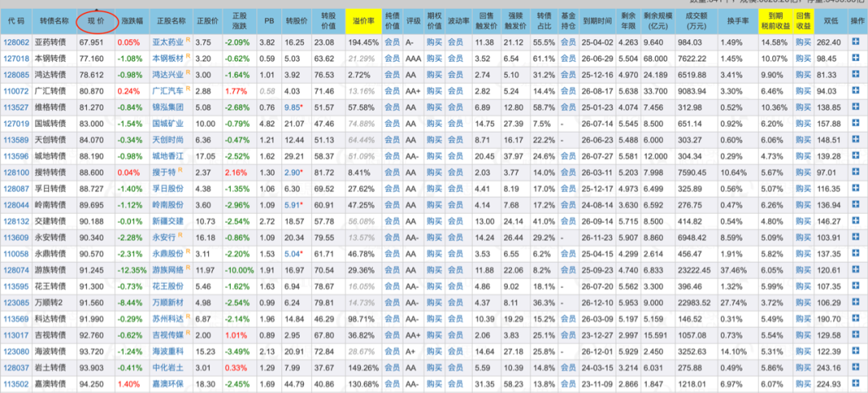Viewport: 868px width, 393px height.
Task: Click the plus icon in 科达转债 row
Action: click(x=856, y=319)
